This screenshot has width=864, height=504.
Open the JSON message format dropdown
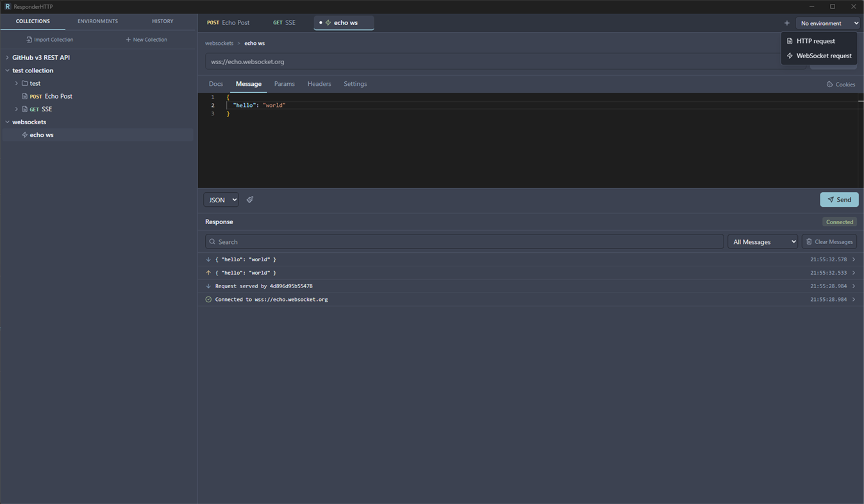[221, 200]
